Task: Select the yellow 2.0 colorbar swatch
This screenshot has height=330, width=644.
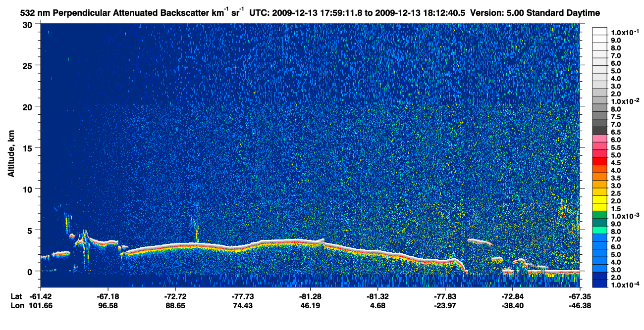Action: pos(599,199)
